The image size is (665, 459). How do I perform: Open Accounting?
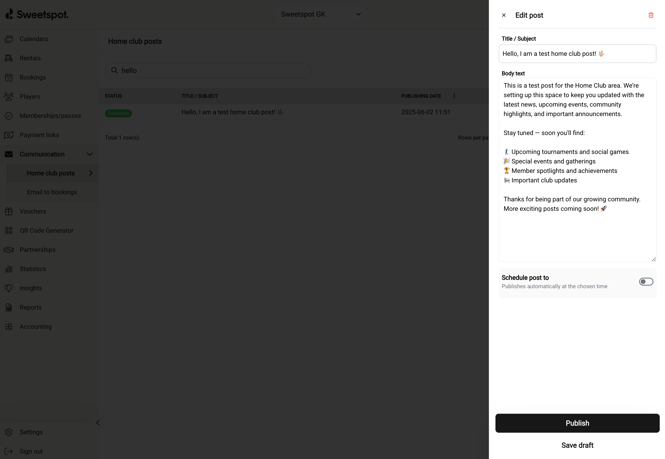tap(36, 327)
